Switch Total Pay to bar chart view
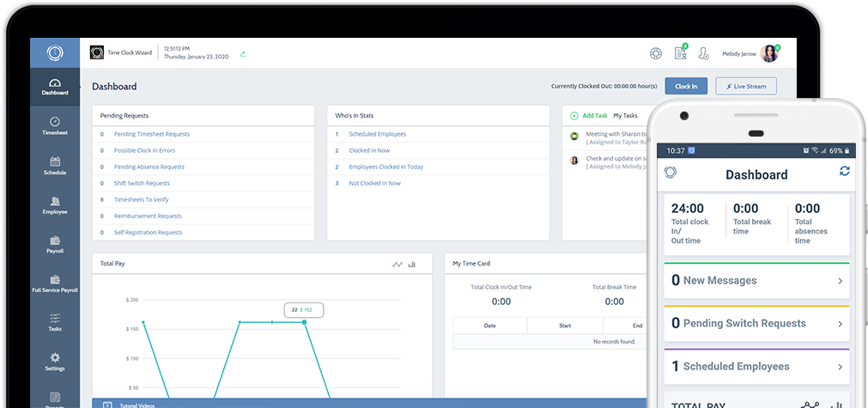This screenshot has height=408, width=868. click(x=412, y=265)
